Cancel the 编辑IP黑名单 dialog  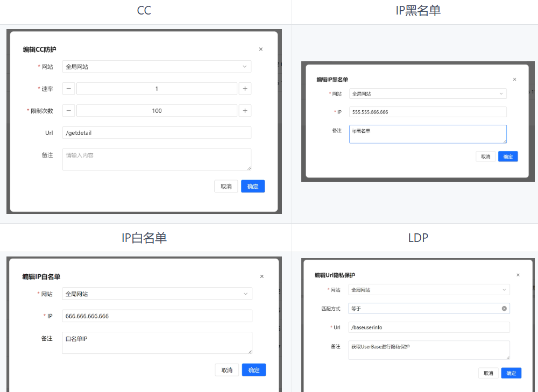pos(486,156)
